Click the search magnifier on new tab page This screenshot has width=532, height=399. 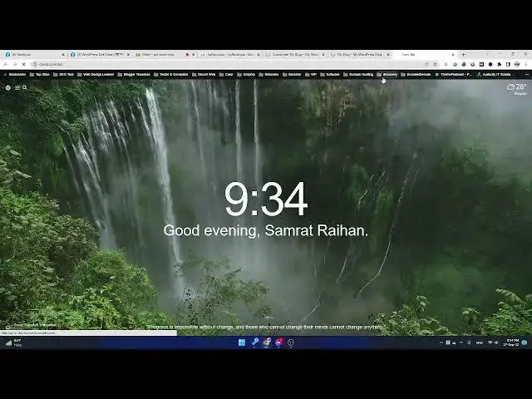(x=24, y=87)
